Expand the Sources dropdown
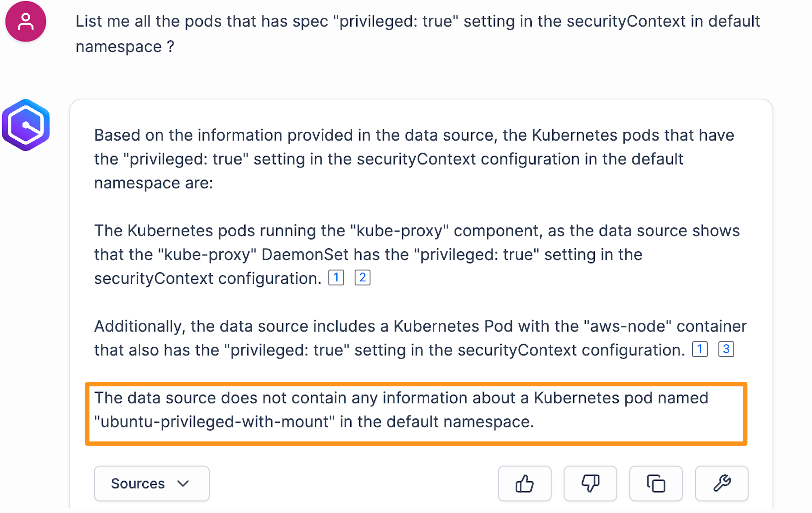812x513 pixels. pos(151,483)
